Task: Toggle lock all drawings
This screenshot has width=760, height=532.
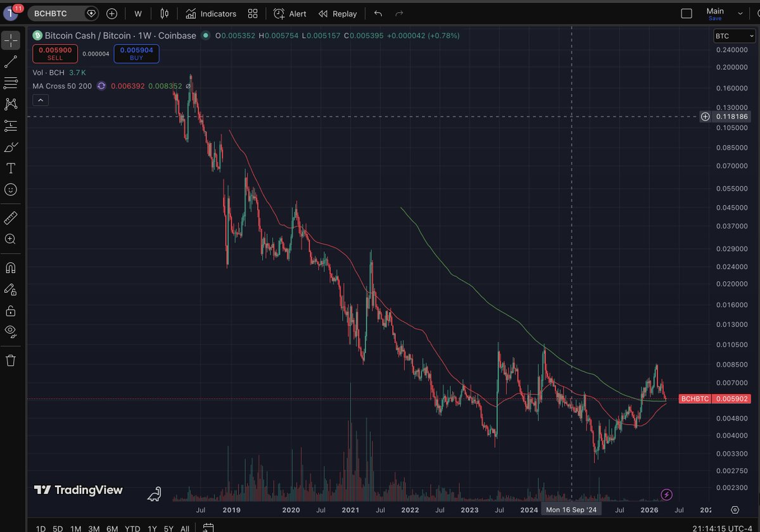Action: click(11, 310)
